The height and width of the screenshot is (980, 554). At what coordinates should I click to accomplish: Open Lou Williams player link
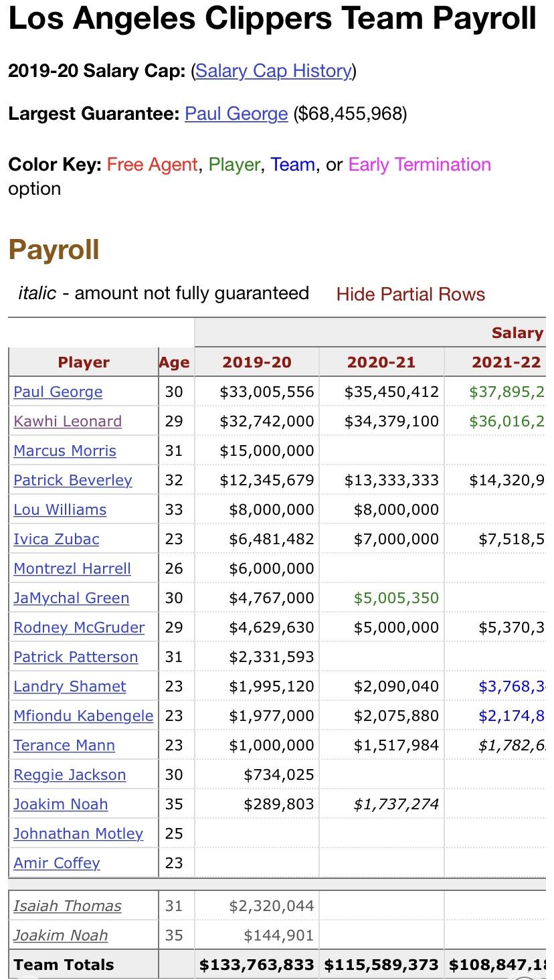click(60, 509)
